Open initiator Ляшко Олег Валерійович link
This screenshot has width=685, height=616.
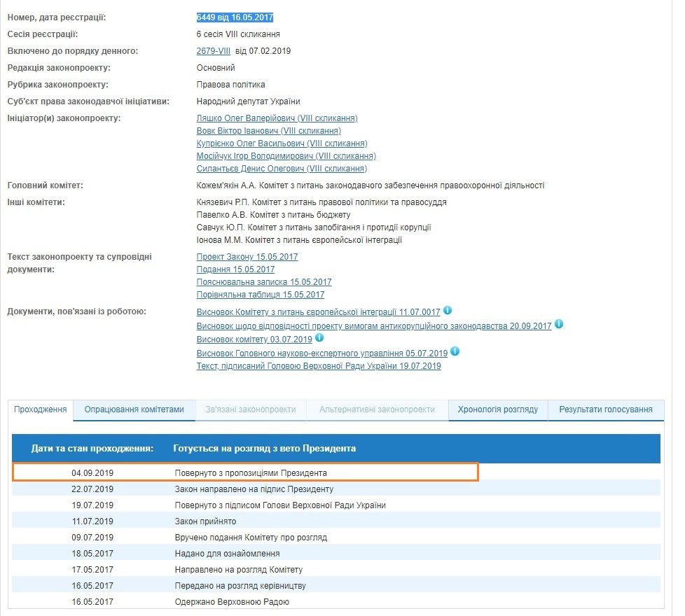277,118
